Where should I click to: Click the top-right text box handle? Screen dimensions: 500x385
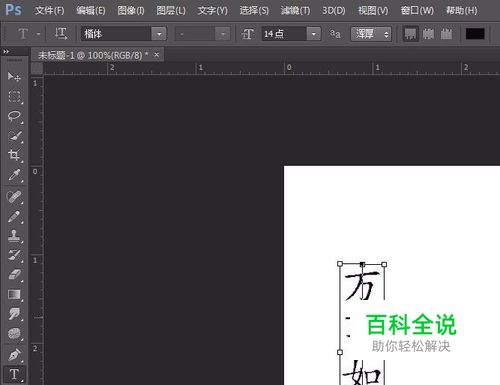point(384,264)
